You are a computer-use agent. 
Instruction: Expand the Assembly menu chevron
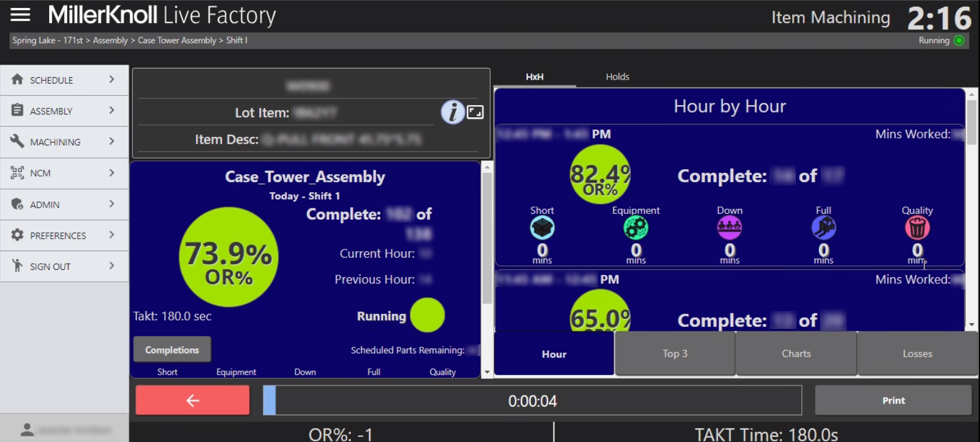(x=112, y=110)
